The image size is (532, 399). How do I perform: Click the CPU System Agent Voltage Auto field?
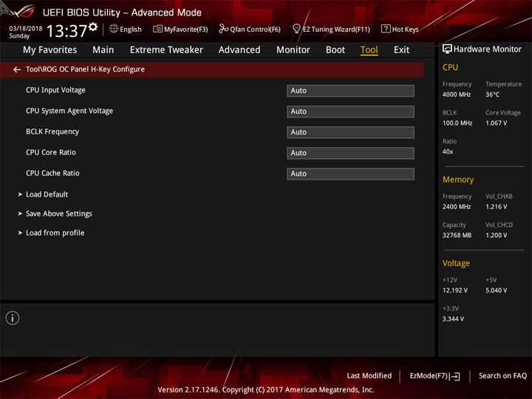[350, 112]
